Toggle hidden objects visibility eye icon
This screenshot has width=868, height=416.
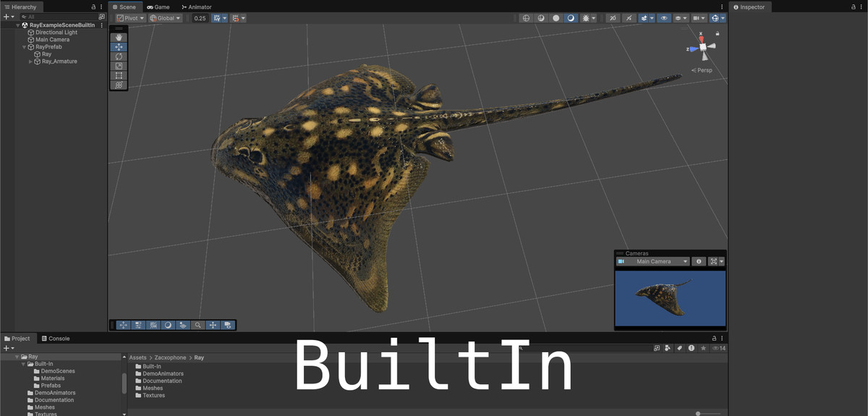(664, 18)
